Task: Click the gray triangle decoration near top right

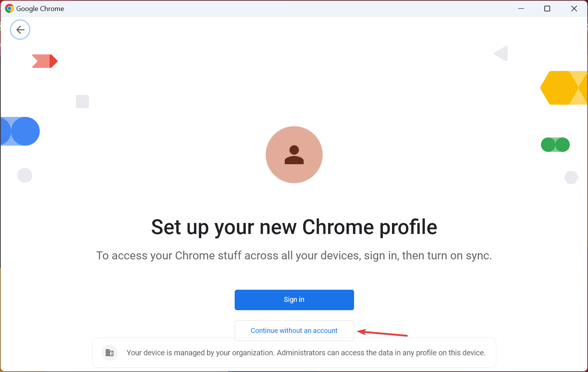Action: point(501,53)
